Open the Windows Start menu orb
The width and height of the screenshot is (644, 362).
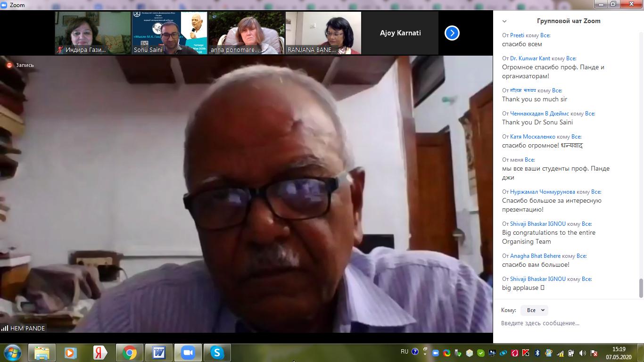coord(13,353)
